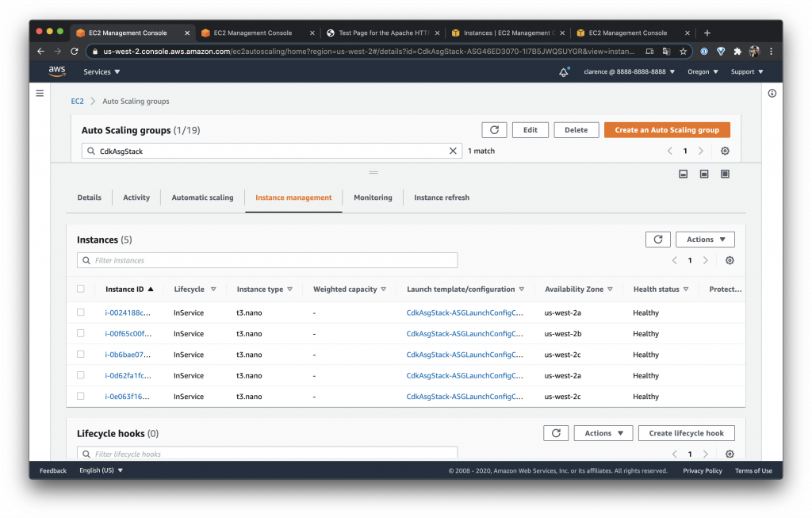Open the Oregon region dropdown
Viewport: 812px width, 518px height.
(703, 72)
